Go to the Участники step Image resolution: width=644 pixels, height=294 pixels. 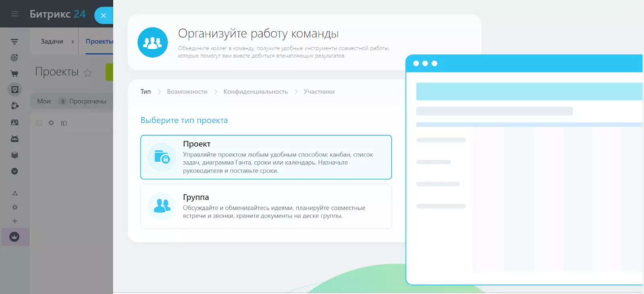(319, 92)
